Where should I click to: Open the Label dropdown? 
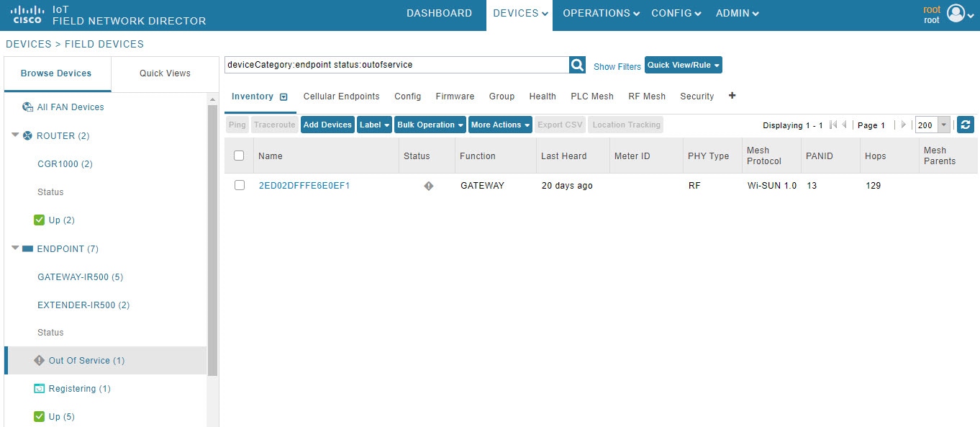374,125
